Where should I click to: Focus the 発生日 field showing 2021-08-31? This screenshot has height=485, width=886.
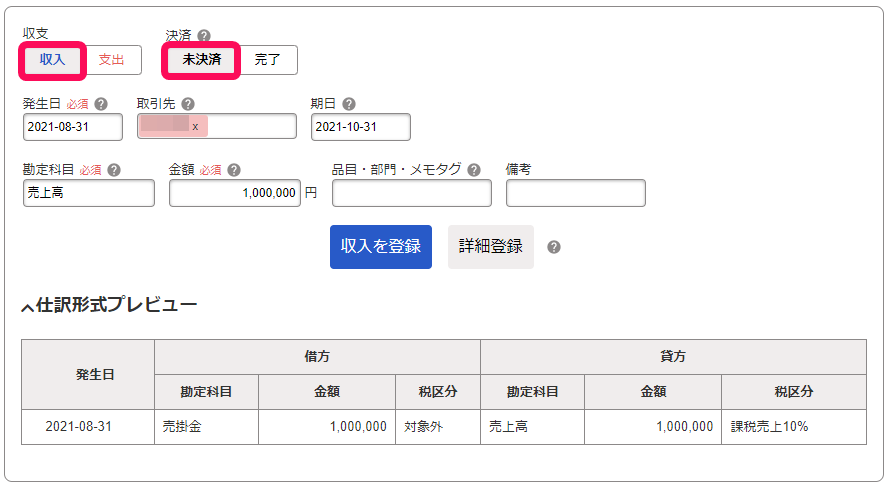point(73,127)
